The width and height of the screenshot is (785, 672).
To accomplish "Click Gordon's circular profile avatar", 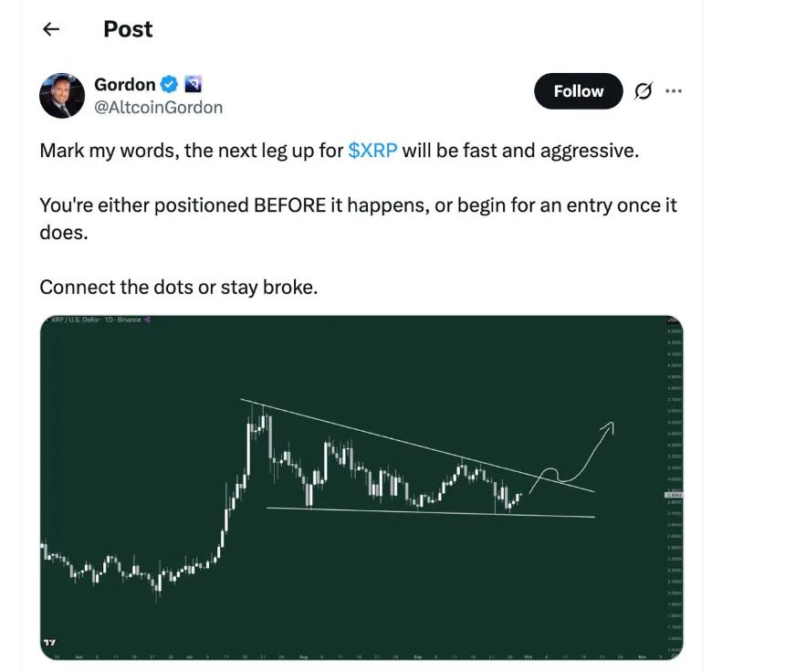I will (60, 95).
